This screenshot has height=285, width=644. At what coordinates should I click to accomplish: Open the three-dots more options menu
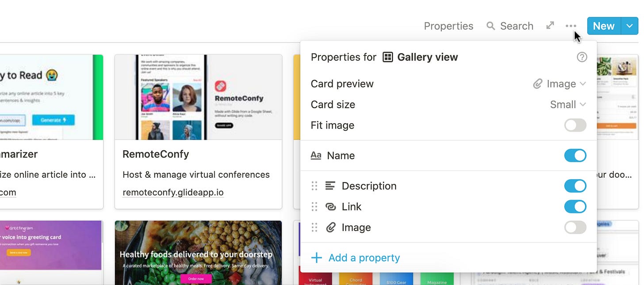pyautogui.click(x=571, y=26)
